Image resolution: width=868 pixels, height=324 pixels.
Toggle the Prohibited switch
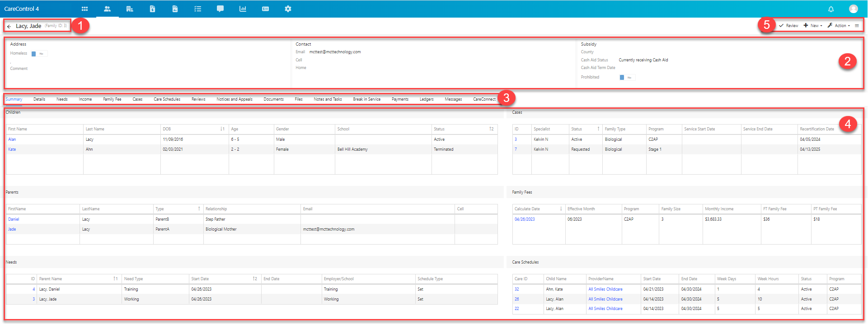tap(627, 78)
